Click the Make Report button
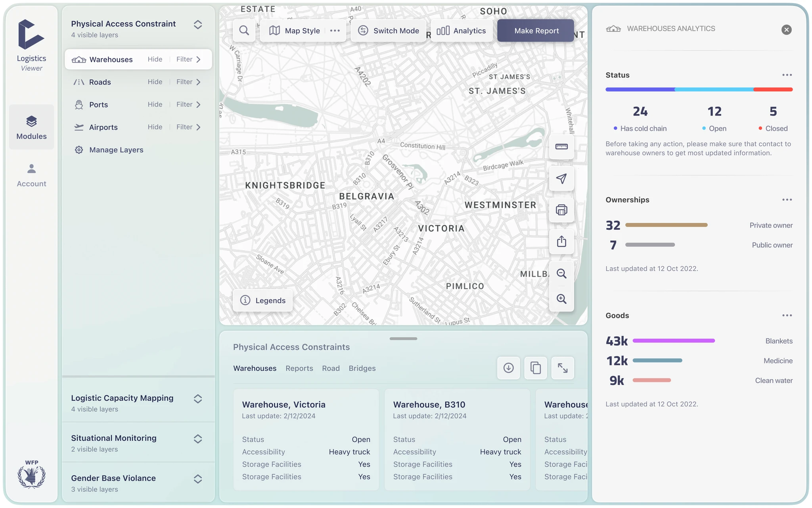 pyautogui.click(x=536, y=31)
